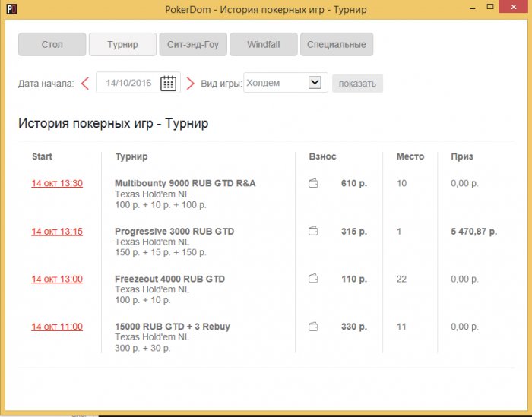Click wallet icon in Multibounty 9000 row

click(x=313, y=184)
